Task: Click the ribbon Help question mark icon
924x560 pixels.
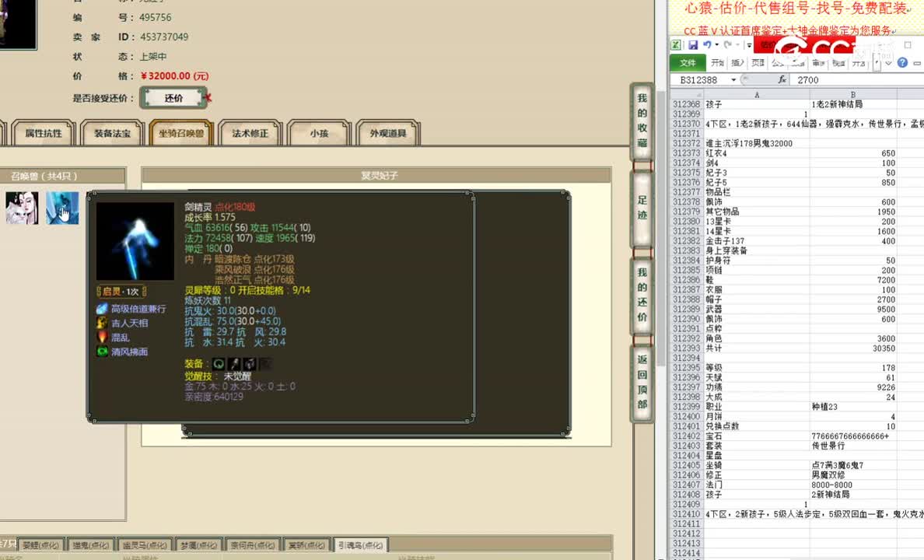Action: click(x=902, y=62)
